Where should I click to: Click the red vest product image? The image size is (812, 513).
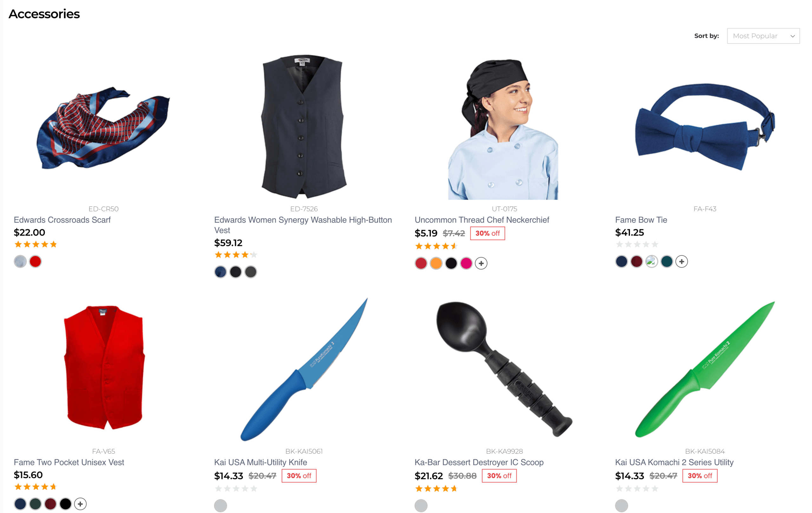pos(104,368)
